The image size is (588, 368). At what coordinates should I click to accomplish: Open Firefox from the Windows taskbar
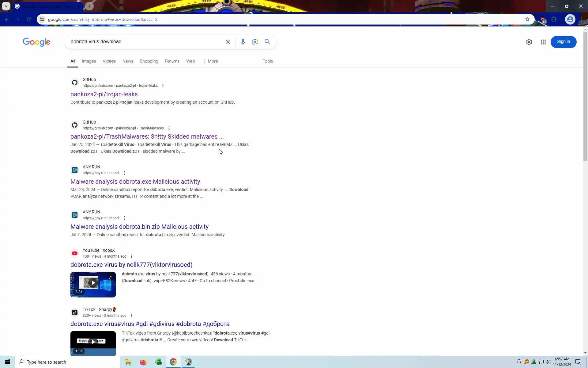click(143, 362)
